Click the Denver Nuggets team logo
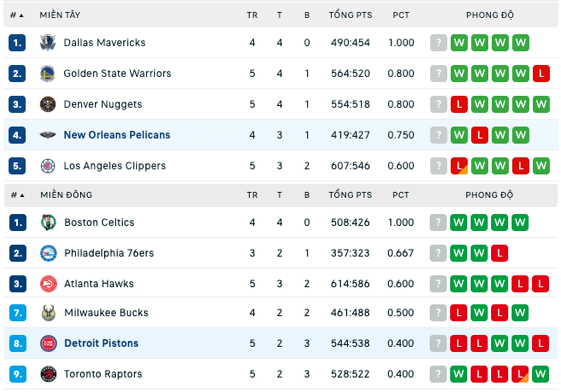 [48, 104]
